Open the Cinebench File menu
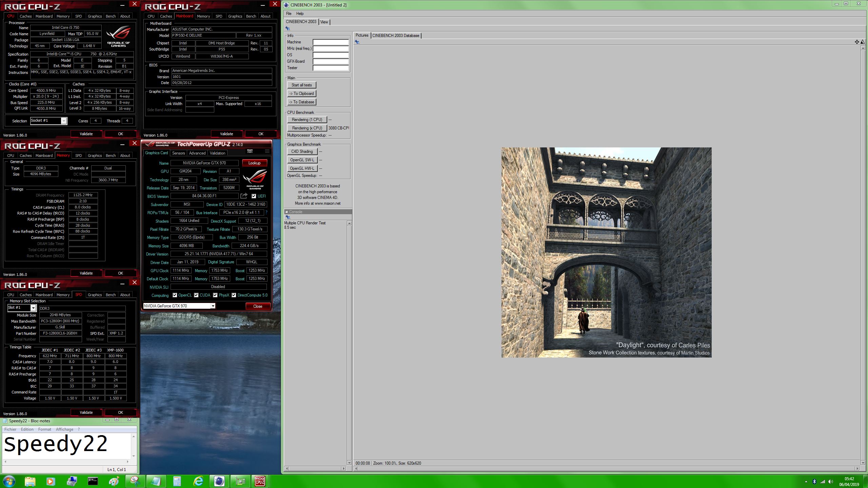The width and height of the screenshot is (868, 488). (289, 14)
